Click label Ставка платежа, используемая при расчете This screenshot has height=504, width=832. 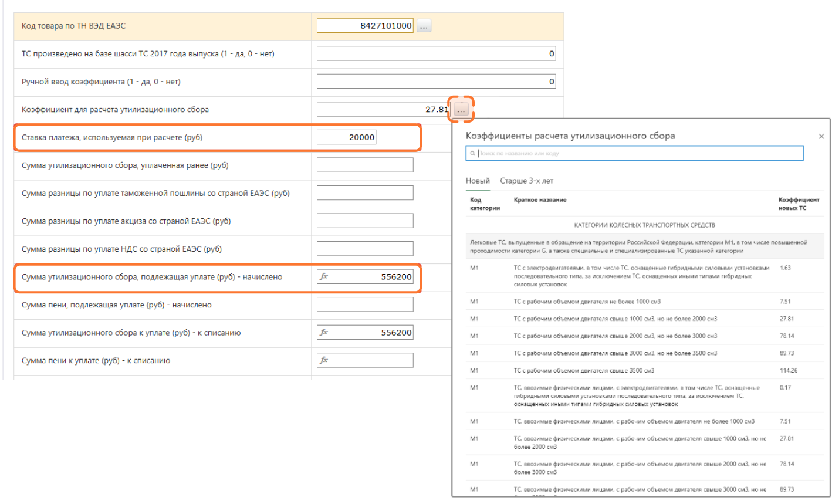pyautogui.click(x=112, y=137)
